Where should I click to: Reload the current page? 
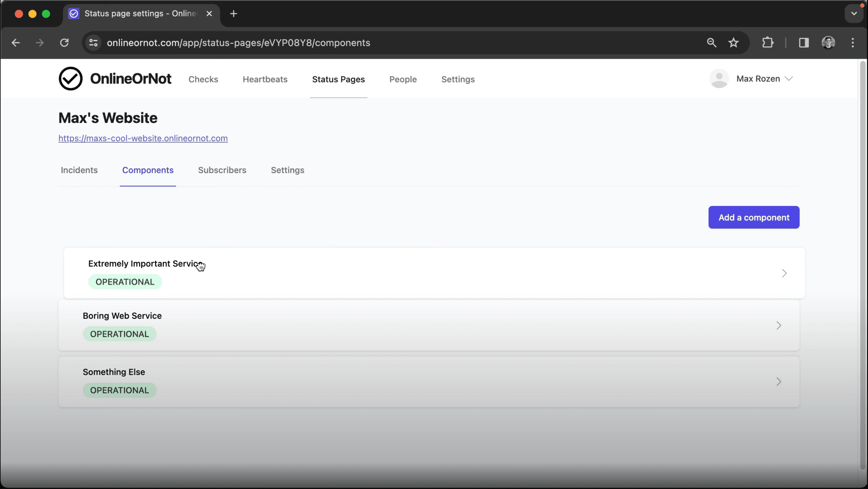click(64, 42)
